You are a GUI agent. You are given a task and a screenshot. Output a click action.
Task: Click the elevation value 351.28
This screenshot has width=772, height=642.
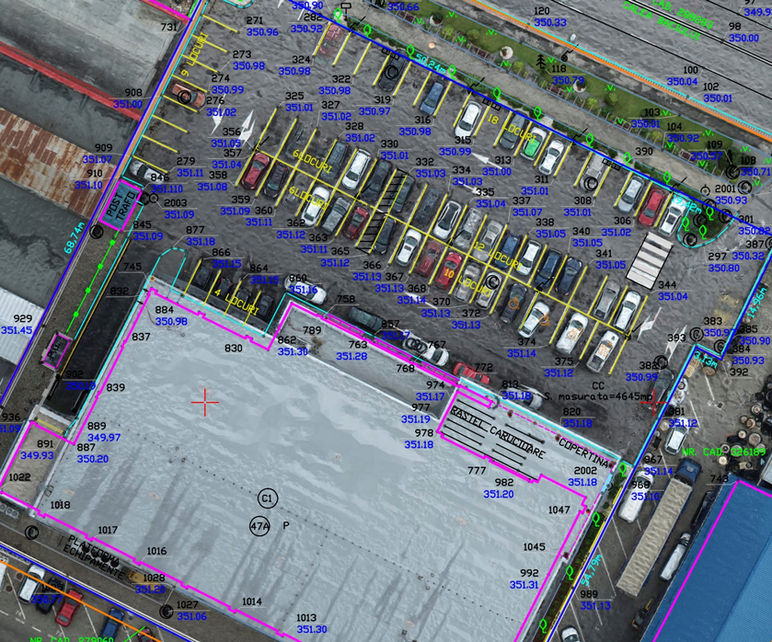(x=352, y=356)
